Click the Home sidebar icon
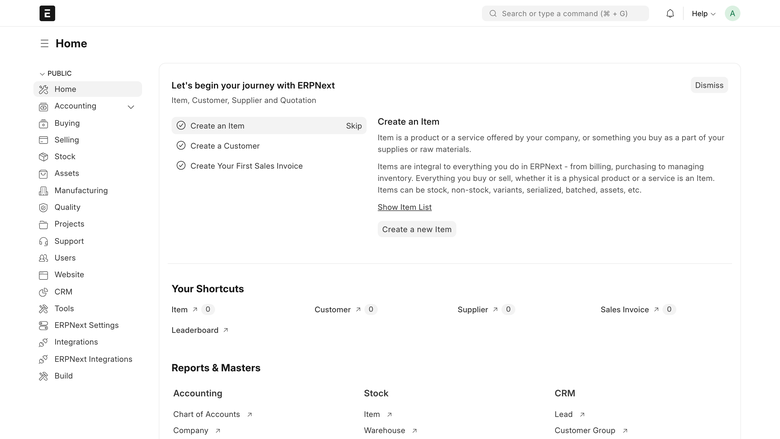 tap(44, 89)
